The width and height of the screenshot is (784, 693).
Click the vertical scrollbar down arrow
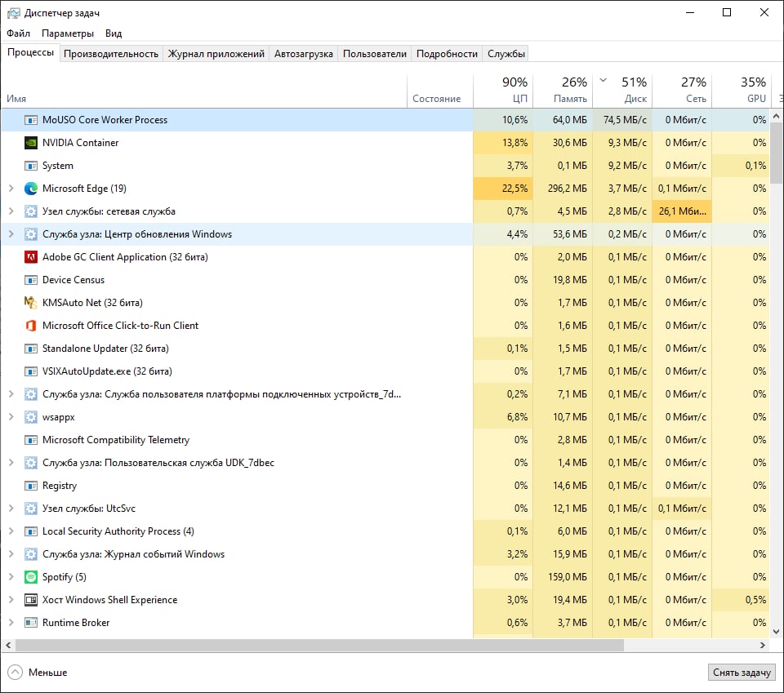(776, 632)
